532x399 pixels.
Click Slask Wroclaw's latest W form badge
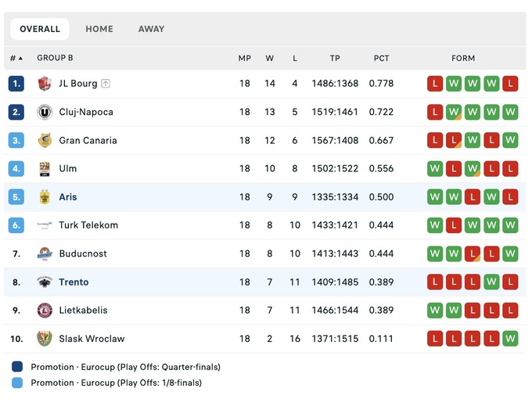tap(510, 339)
